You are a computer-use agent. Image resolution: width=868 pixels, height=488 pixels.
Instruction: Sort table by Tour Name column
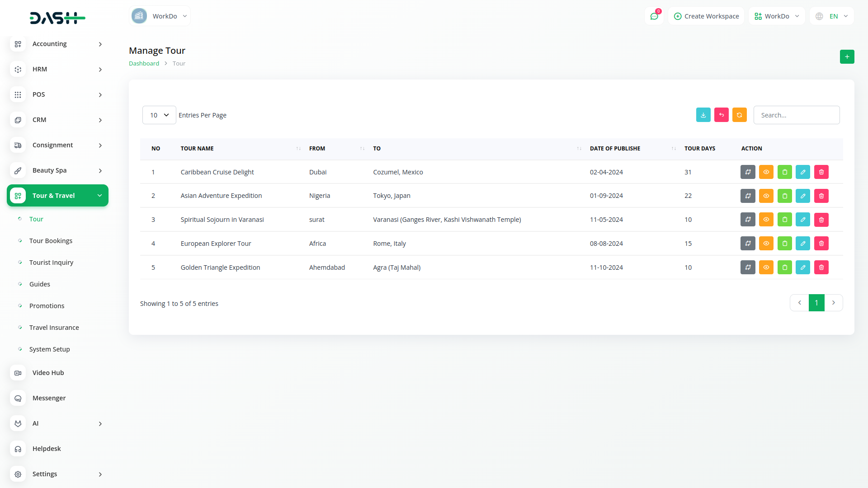pos(197,149)
